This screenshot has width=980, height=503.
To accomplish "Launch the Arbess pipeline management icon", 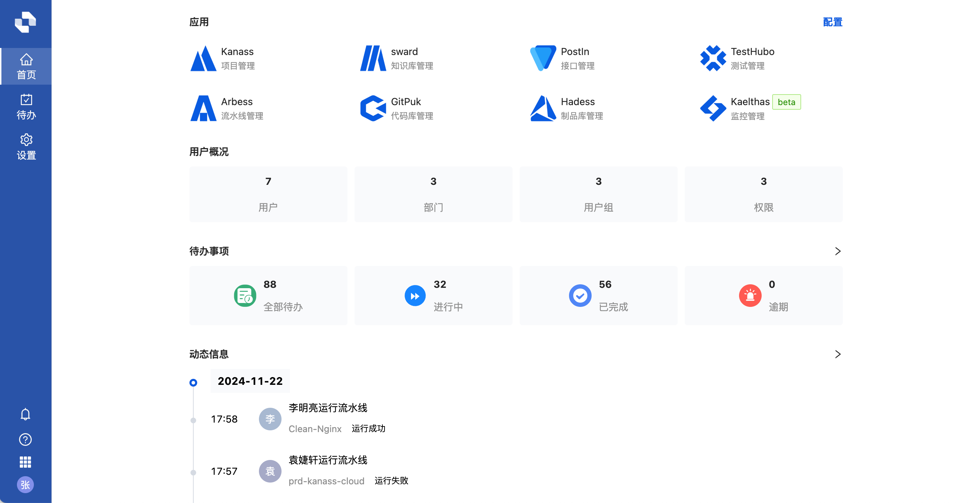I will coord(203,108).
